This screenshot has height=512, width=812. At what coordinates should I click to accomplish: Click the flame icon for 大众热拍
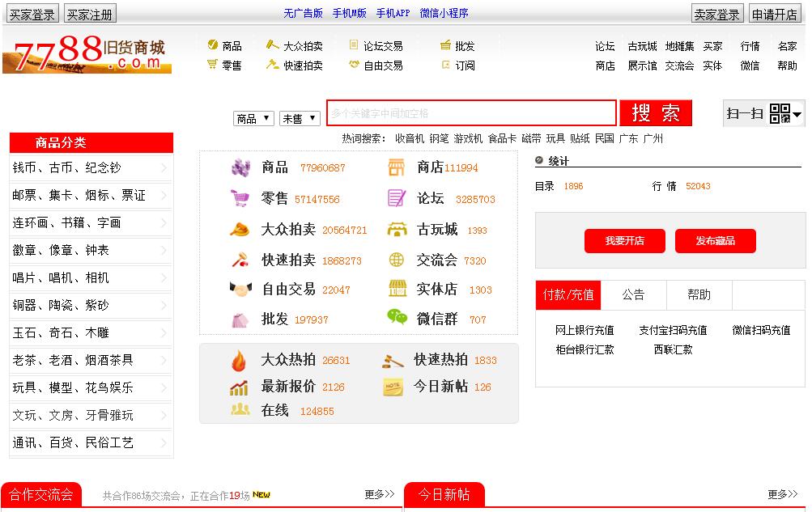coord(239,361)
